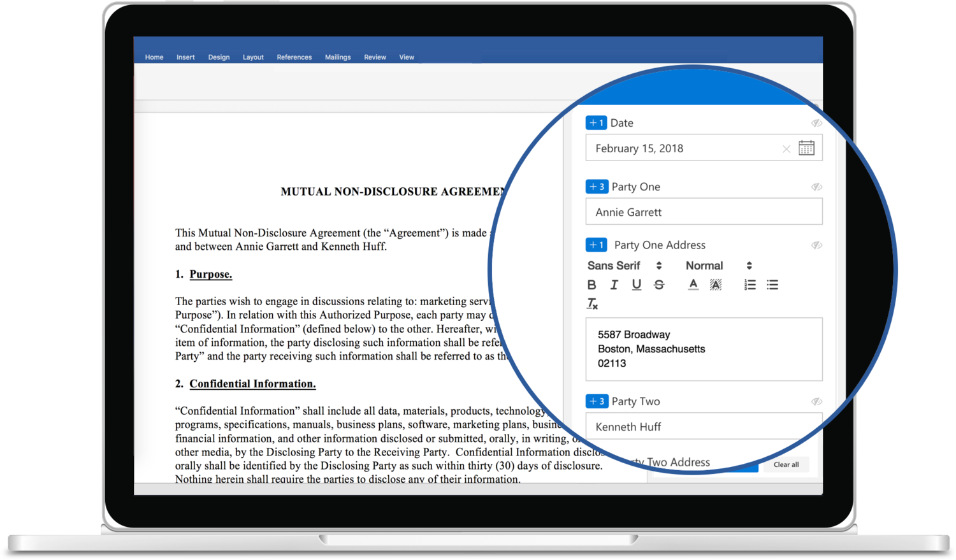The height and width of the screenshot is (560, 956).
Task: Click the +3 badge beside Party Two
Action: [x=597, y=401]
